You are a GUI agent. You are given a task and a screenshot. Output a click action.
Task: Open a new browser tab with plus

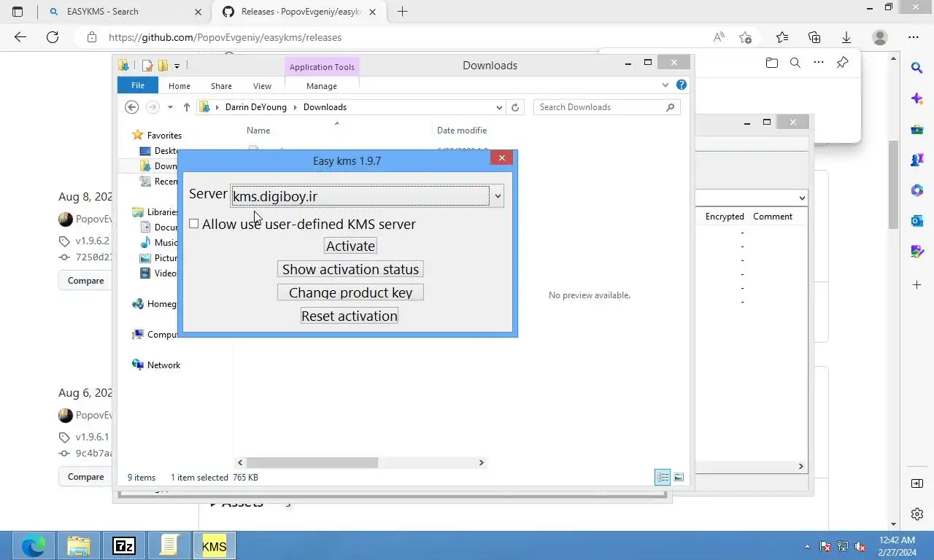click(x=402, y=12)
